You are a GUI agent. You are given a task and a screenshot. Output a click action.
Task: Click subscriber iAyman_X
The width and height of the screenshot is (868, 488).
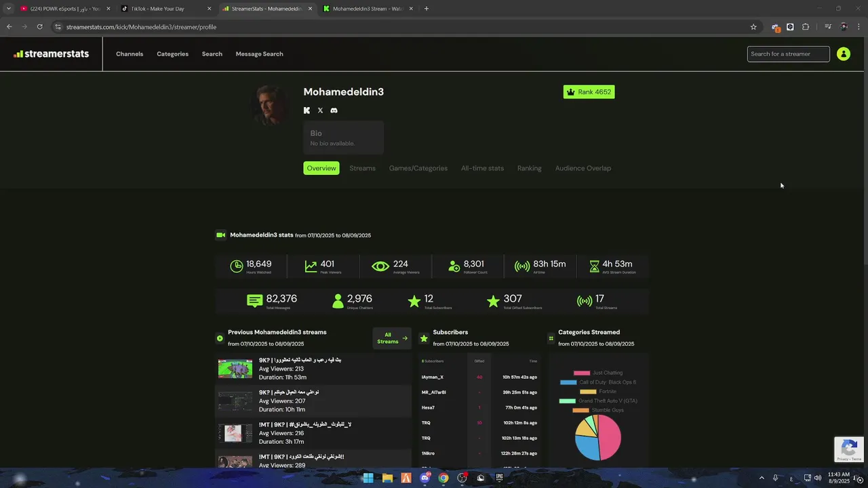pyautogui.click(x=433, y=377)
